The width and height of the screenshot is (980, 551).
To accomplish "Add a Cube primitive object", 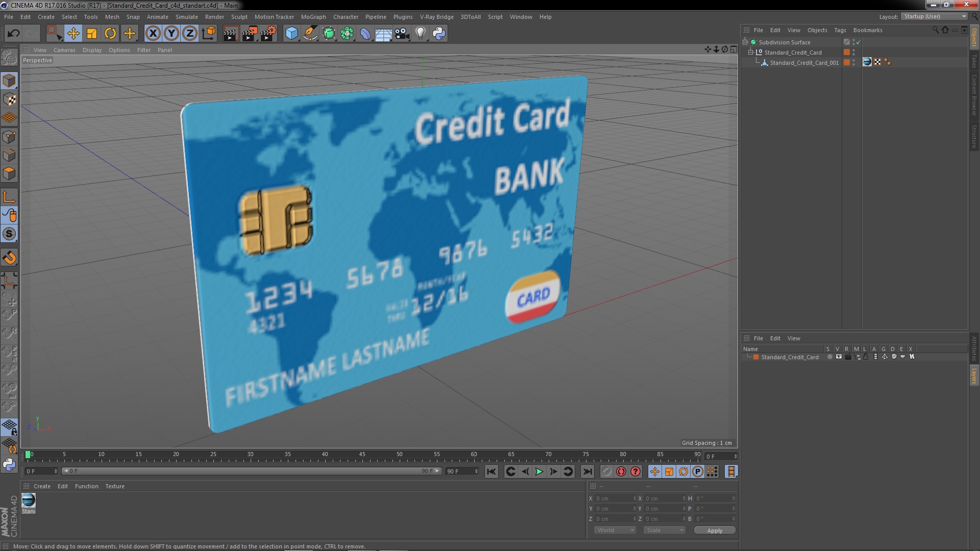I will tap(291, 34).
